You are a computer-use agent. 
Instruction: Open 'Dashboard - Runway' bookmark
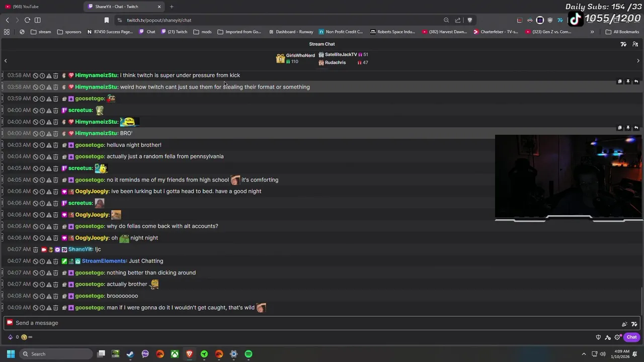pos(291,32)
